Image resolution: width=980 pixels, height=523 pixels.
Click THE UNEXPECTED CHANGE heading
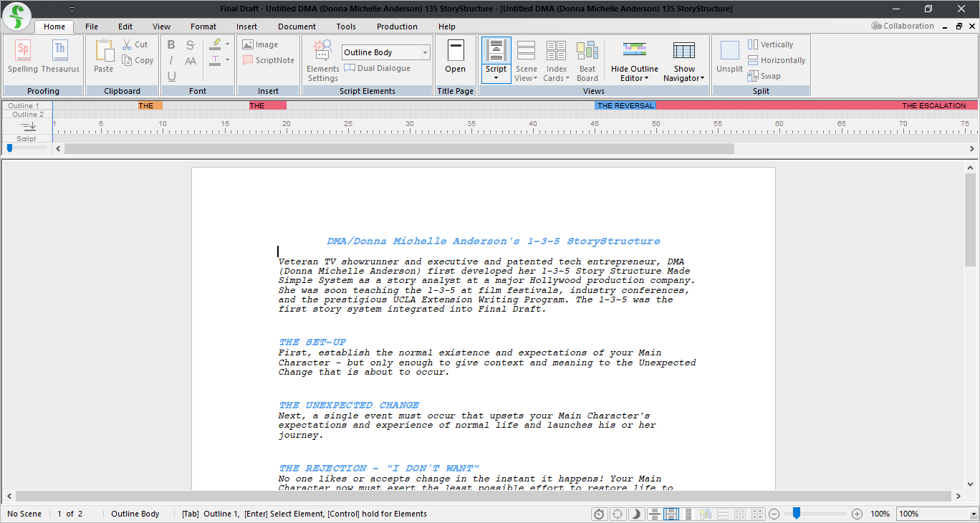coord(349,406)
